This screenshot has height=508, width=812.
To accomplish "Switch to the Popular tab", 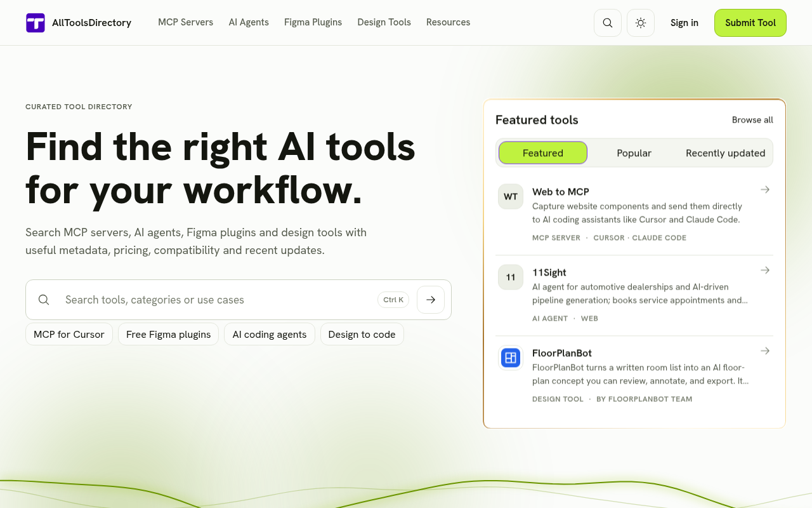I will point(634,153).
